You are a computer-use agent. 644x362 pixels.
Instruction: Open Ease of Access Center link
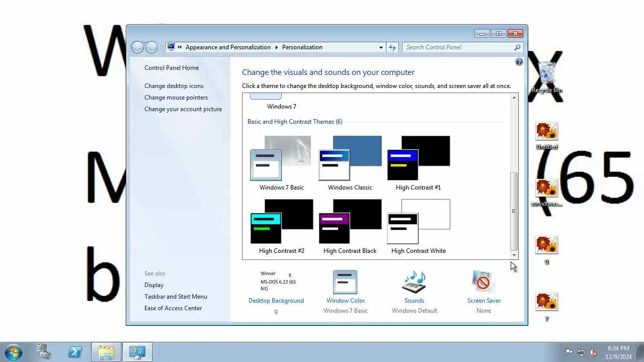(173, 308)
